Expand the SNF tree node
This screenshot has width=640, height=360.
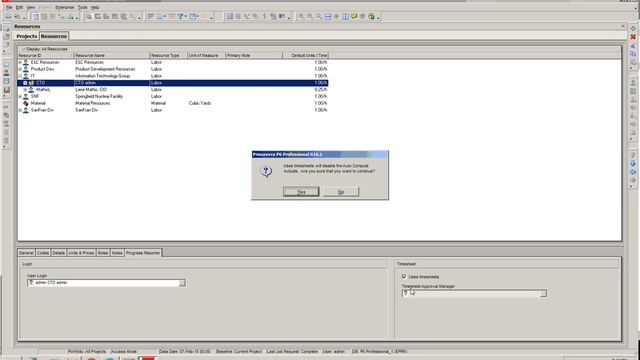click(20, 96)
